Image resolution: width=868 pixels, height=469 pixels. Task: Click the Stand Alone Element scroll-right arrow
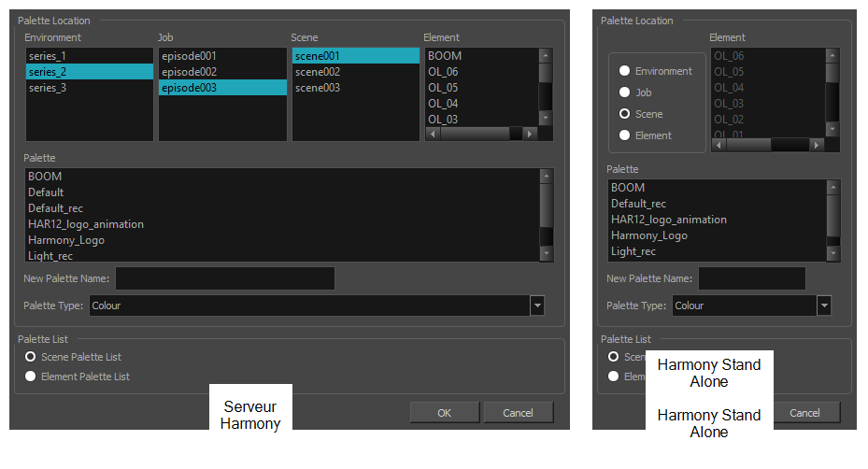[817, 145]
